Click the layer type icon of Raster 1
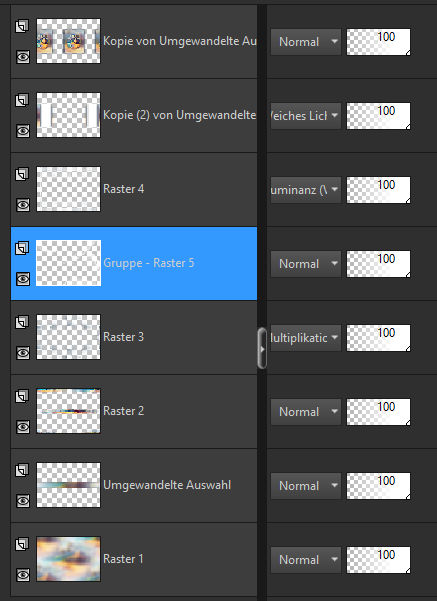Viewport: 437px width, 601px height. 22,544
